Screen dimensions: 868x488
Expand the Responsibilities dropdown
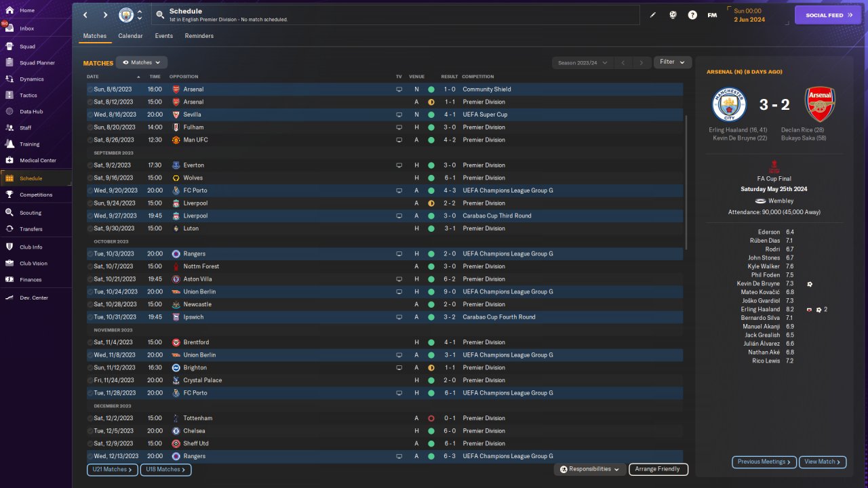click(589, 469)
